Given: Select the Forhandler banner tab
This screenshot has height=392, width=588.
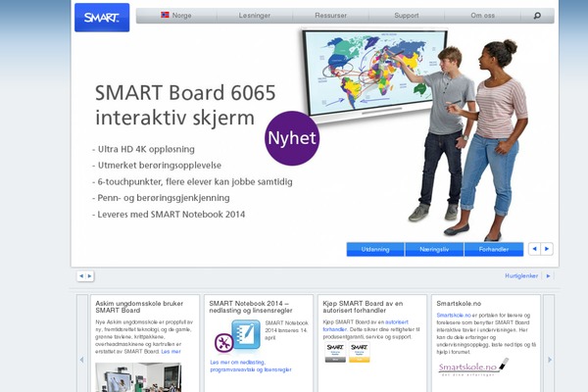Looking at the screenshot, I should (x=494, y=249).
